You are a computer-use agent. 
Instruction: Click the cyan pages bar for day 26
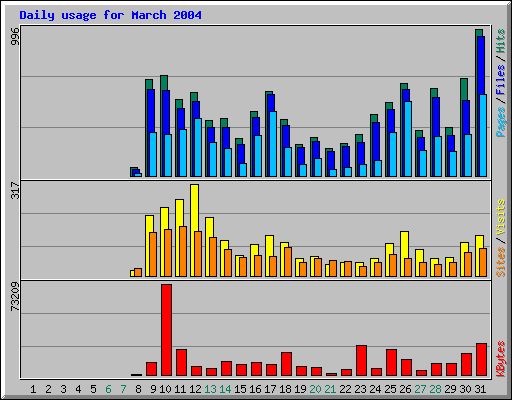(x=408, y=139)
